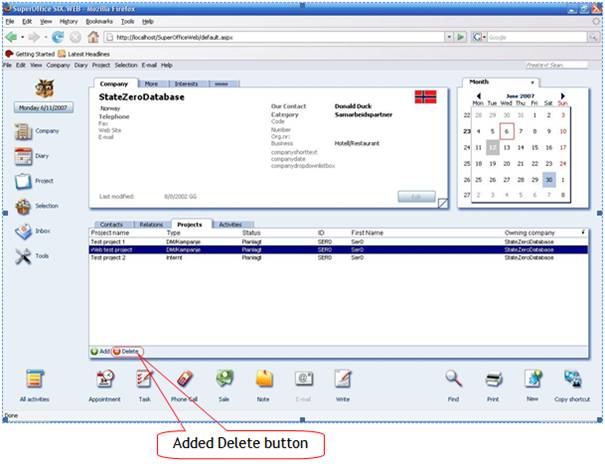Open the SuperOffice Diary menu
Viewport: 605px width, 464px height.
click(x=81, y=65)
